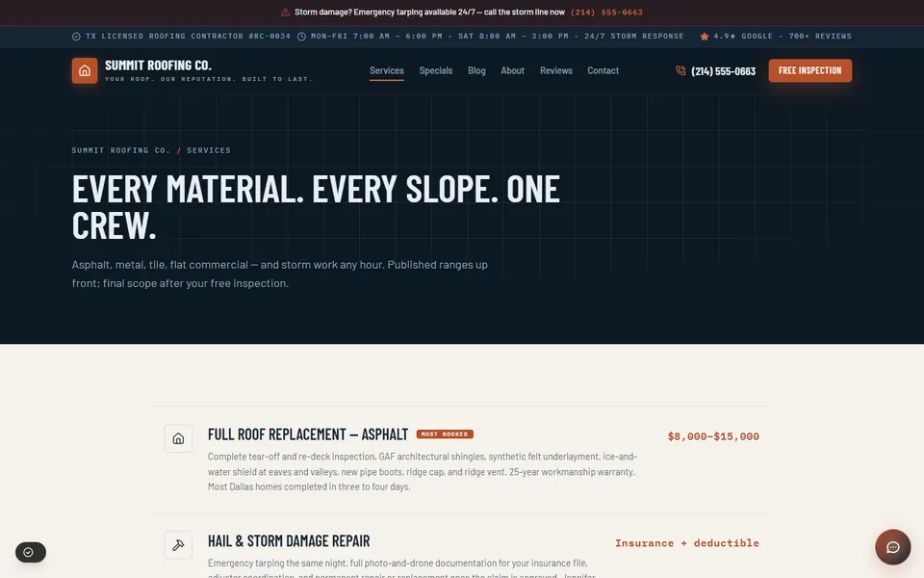The width and height of the screenshot is (924, 578).
Task: Navigate to the About page
Action: tap(512, 70)
